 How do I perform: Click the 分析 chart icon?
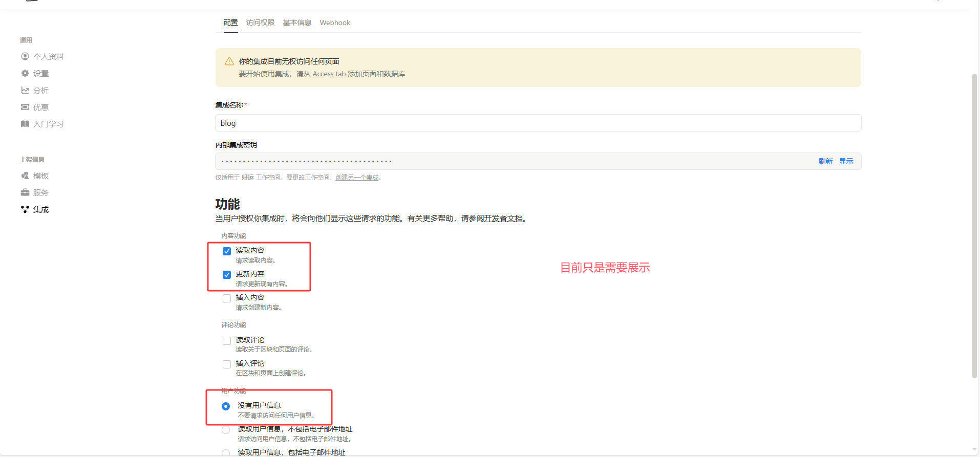25,90
